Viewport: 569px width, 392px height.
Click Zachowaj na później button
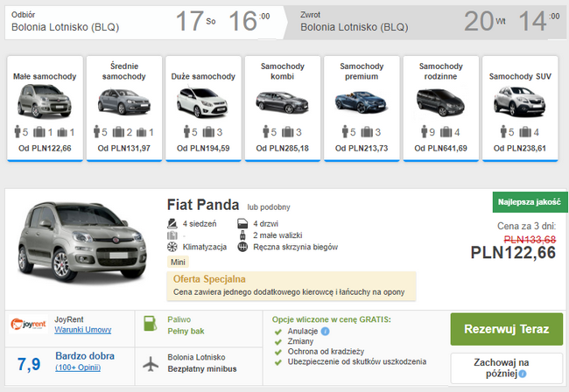[x=507, y=367]
